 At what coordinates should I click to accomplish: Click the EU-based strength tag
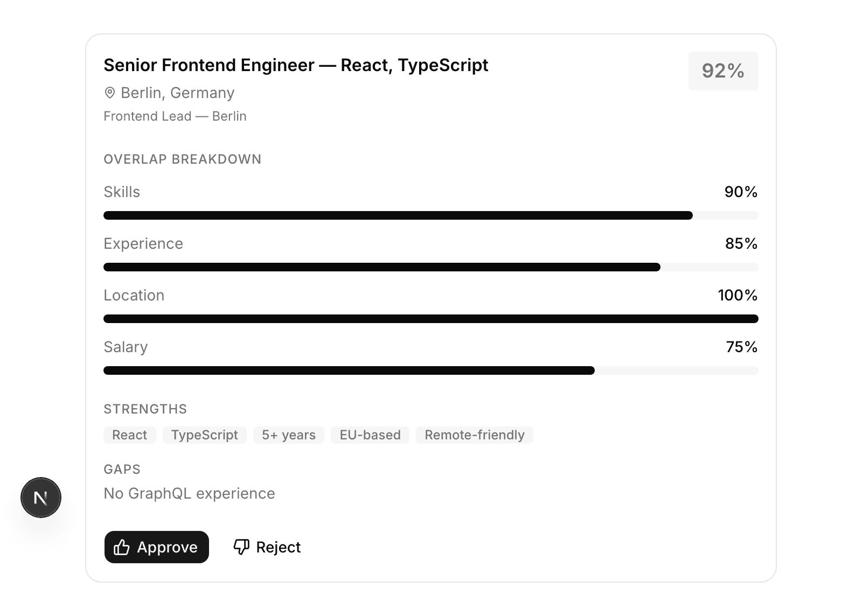click(x=370, y=435)
